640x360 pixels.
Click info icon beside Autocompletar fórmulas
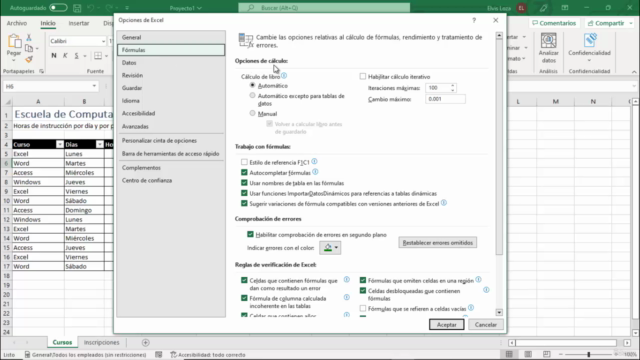coord(315,172)
